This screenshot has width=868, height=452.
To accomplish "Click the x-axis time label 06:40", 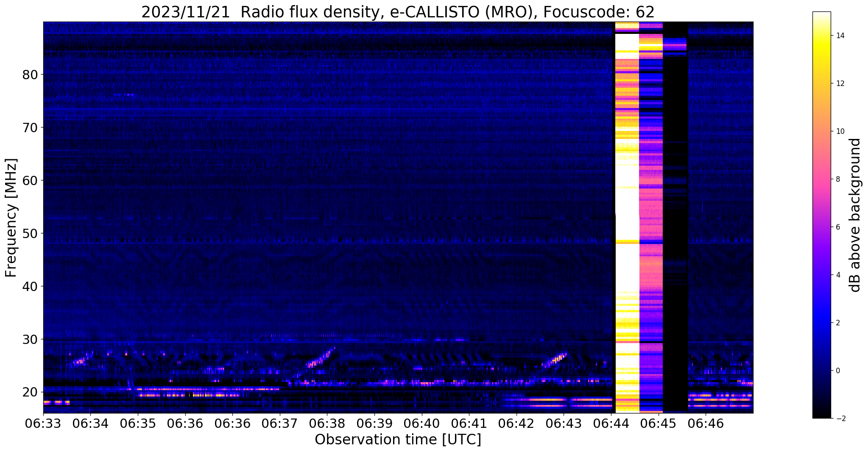I will point(421,423).
